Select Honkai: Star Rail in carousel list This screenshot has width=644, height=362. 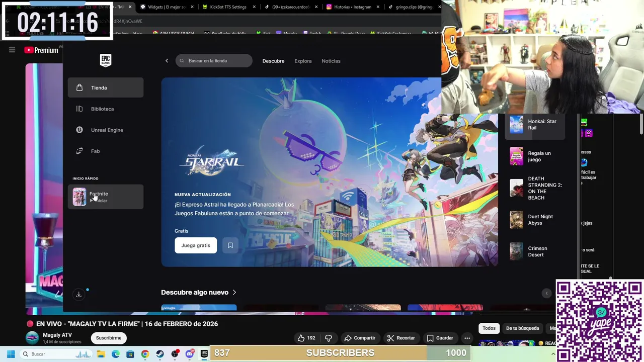pos(535,125)
